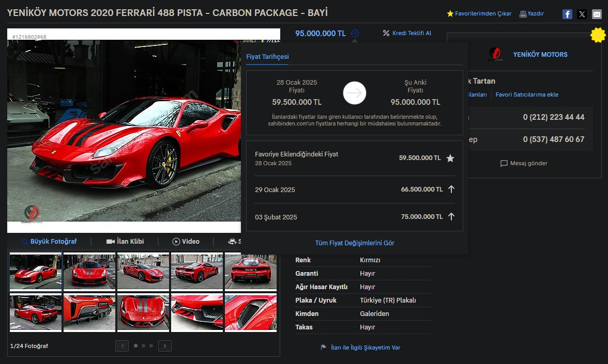Click the Yazdır link
The width and height of the screenshot is (608, 364).
(x=536, y=13)
